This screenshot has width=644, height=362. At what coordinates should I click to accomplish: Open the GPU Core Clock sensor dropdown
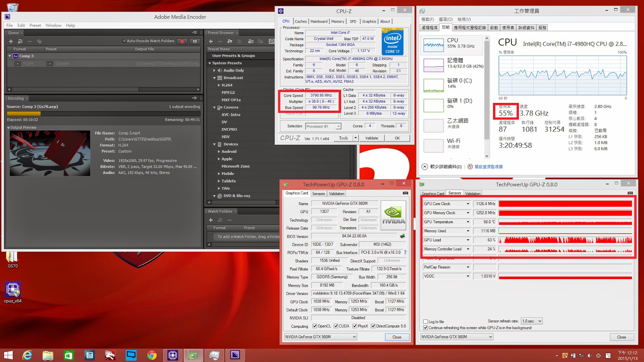pos(468,204)
